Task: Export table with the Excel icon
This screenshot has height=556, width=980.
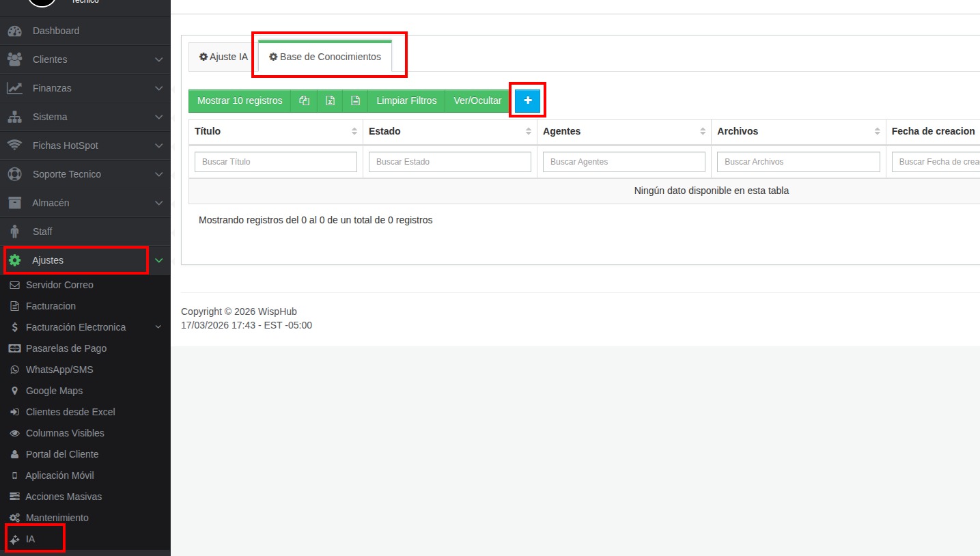Action: [330, 100]
